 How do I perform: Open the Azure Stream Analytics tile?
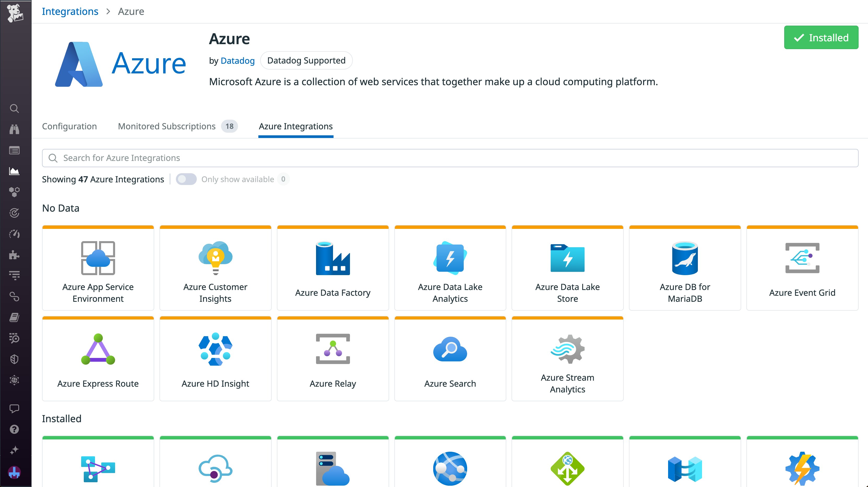pos(567,359)
